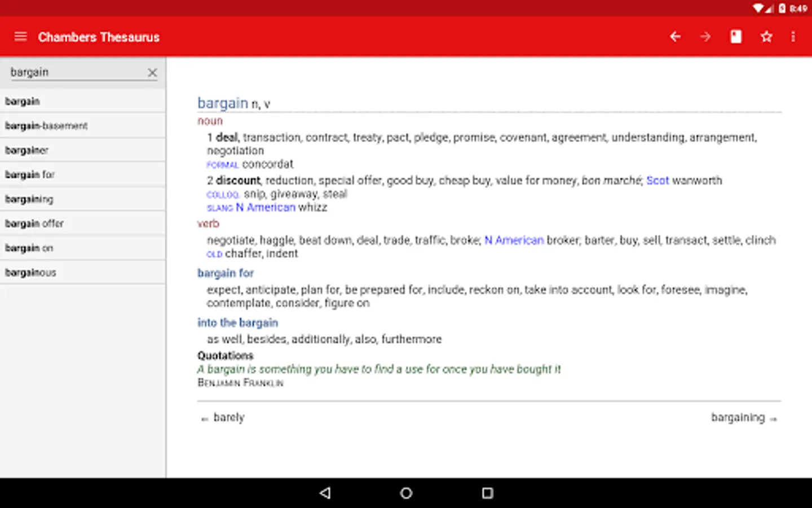Go forward using the toolbar arrow

coord(705,37)
